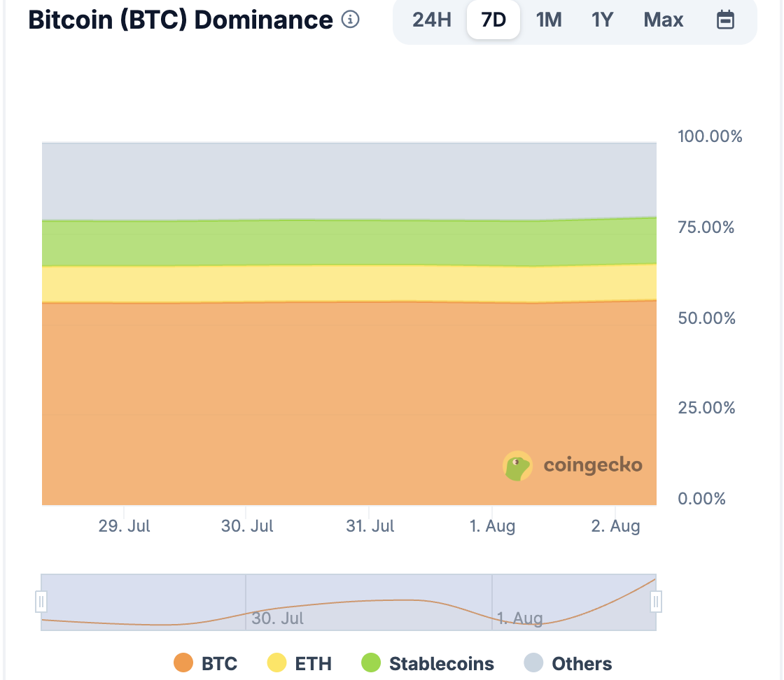
Task: Click the green Stablecoins band in chart
Action: point(349,242)
